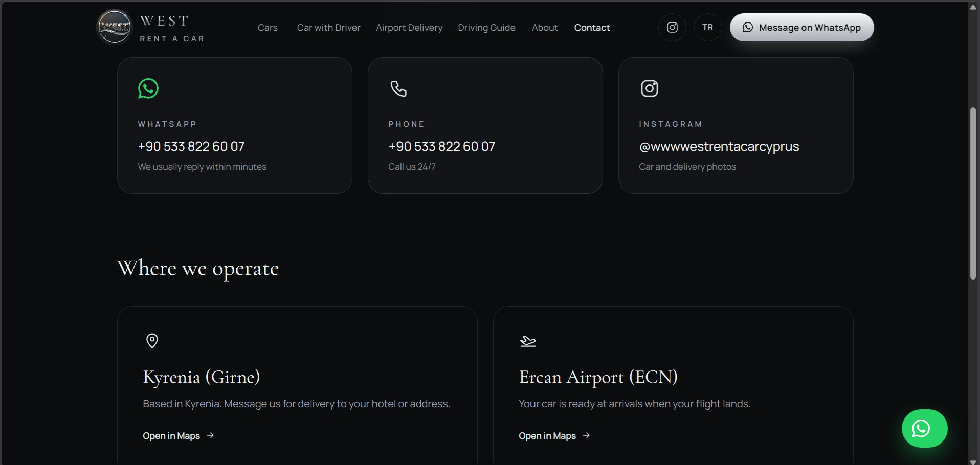The image size is (980, 465).
Task: Click the Instagram card icon
Action: (650, 88)
